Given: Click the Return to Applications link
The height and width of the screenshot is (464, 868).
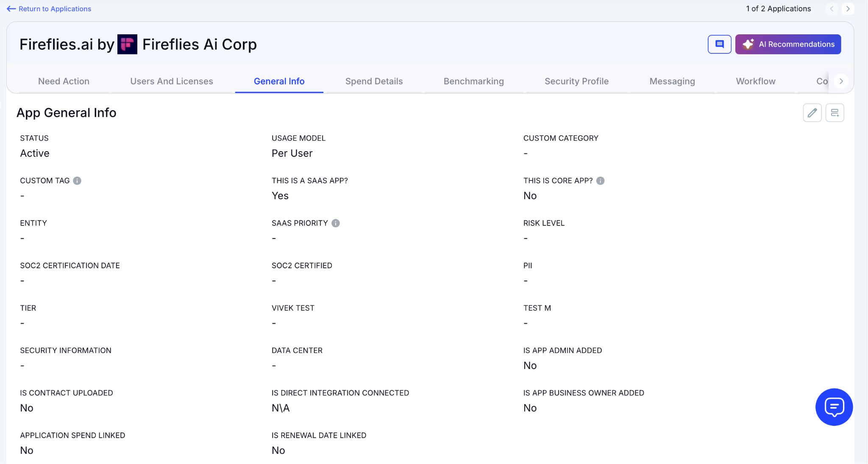Looking at the screenshot, I should click(x=49, y=8).
